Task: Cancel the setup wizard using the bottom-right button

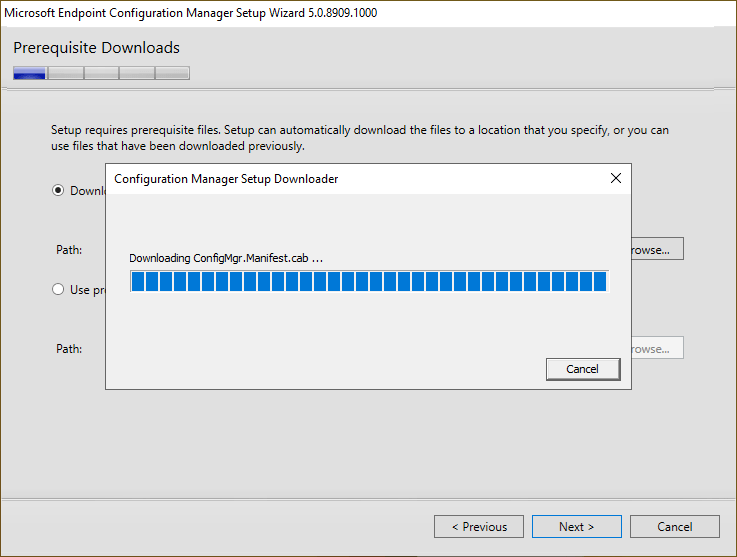Action: (x=674, y=527)
